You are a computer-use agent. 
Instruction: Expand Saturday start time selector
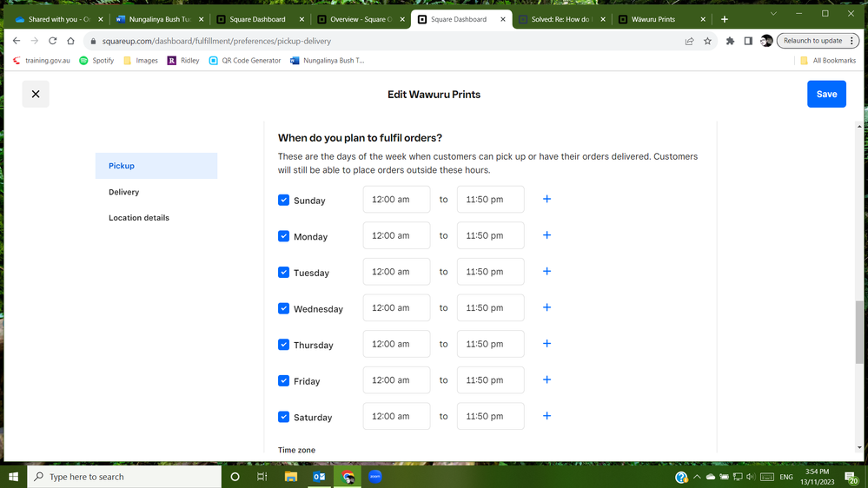pos(396,417)
